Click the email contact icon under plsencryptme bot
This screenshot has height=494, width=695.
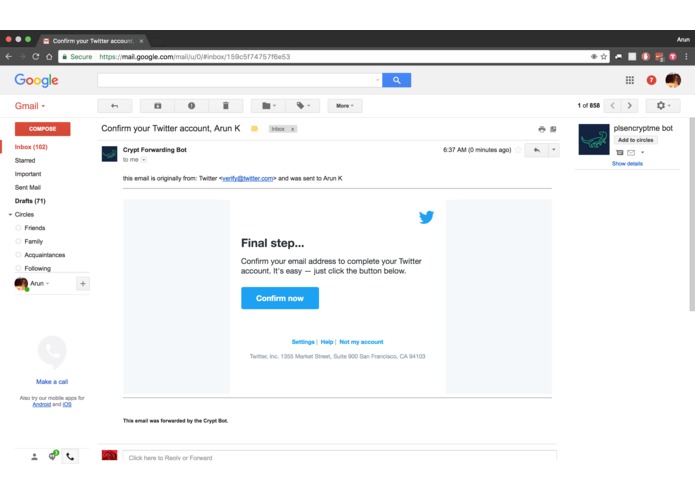click(x=631, y=153)
